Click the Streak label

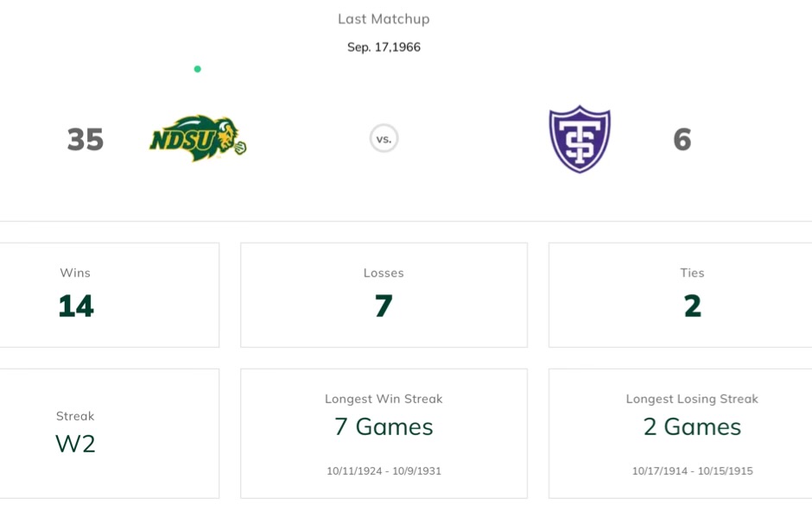point(75,416)
